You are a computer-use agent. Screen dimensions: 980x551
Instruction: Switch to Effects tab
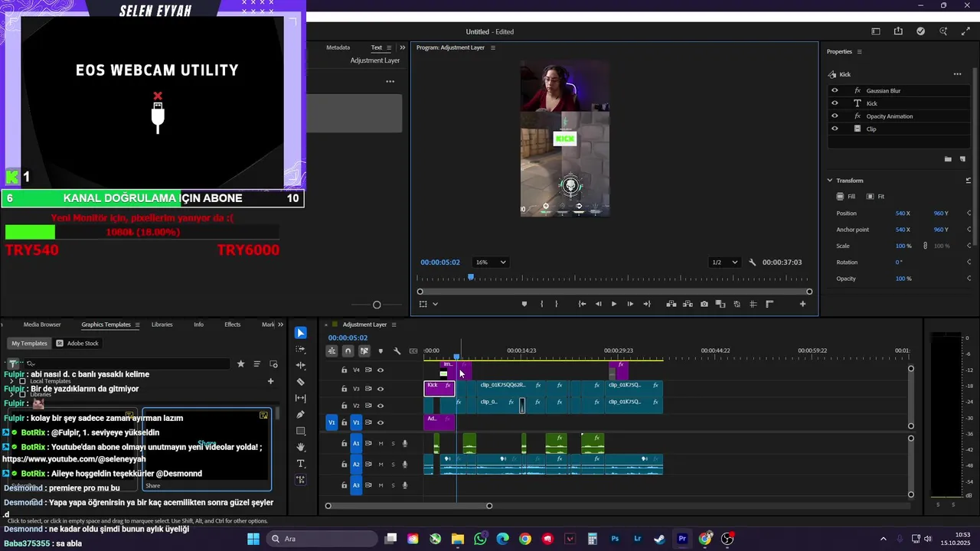(x=232, y=324)
